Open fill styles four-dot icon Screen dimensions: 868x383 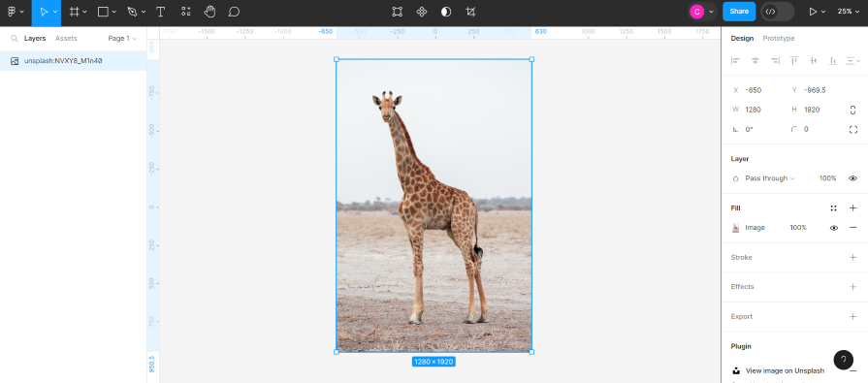pyautogui.click(x=833, y=208)
